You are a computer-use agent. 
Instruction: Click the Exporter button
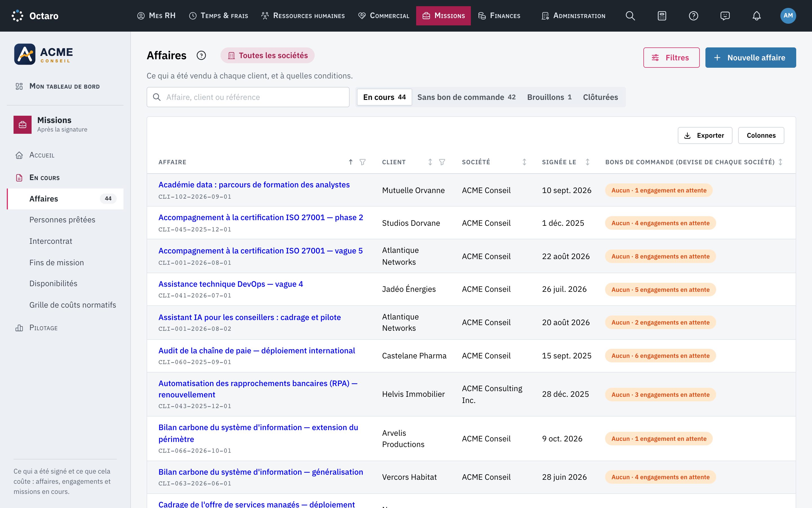click(705, 135)
